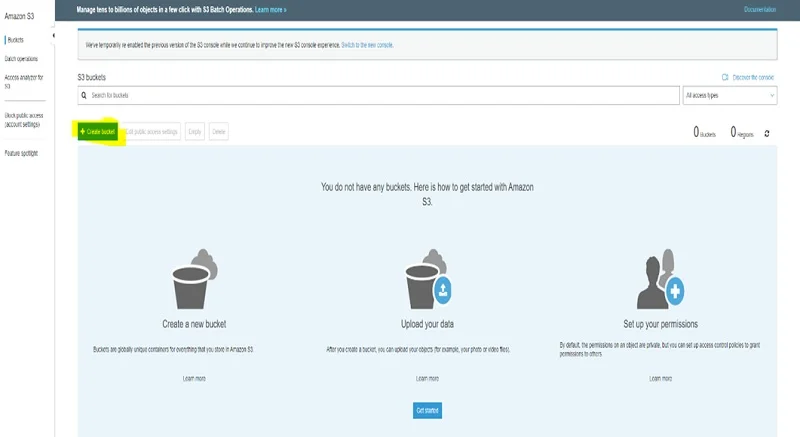Click inside the Search for buckets field
Screen dimensions: 800x437
(x=379, y=95)
